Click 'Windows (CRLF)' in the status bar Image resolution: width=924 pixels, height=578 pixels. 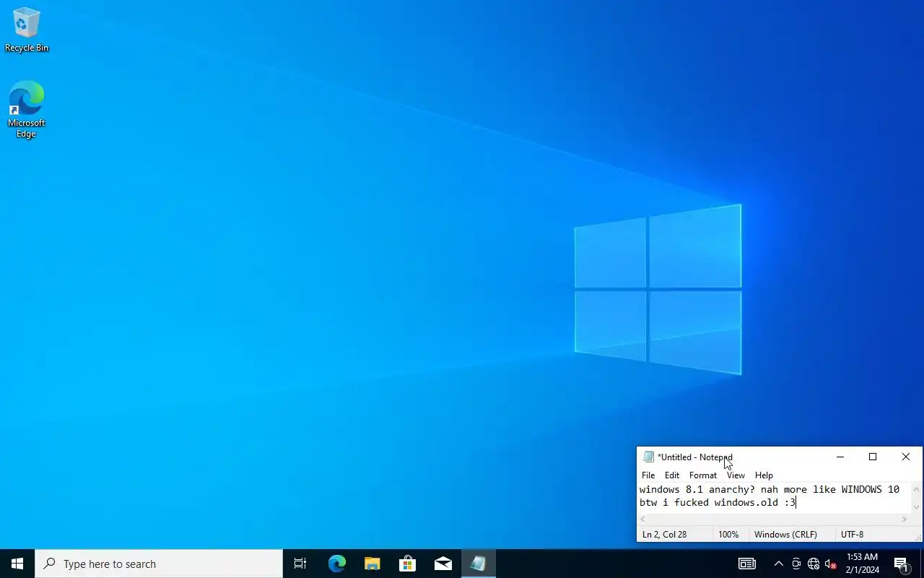(785, 535)
